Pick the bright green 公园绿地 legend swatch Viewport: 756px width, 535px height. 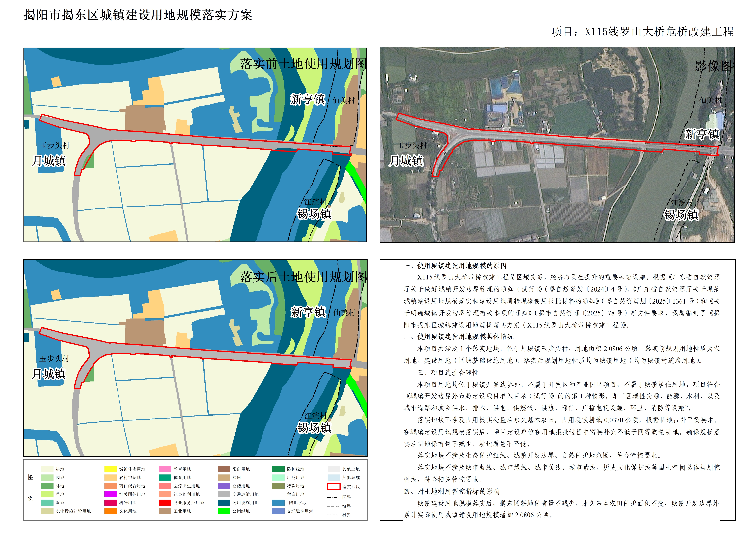[x=224, y=511]
